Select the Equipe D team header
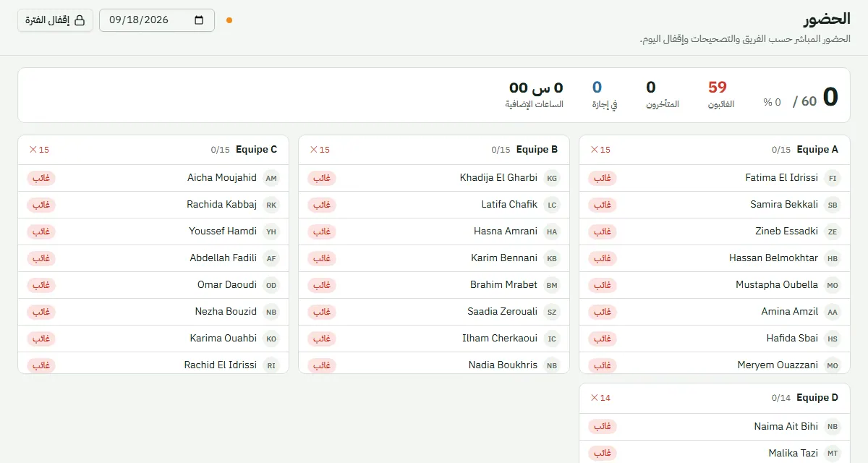The width and height of the screenshot is (868, 463). point(715,398)
